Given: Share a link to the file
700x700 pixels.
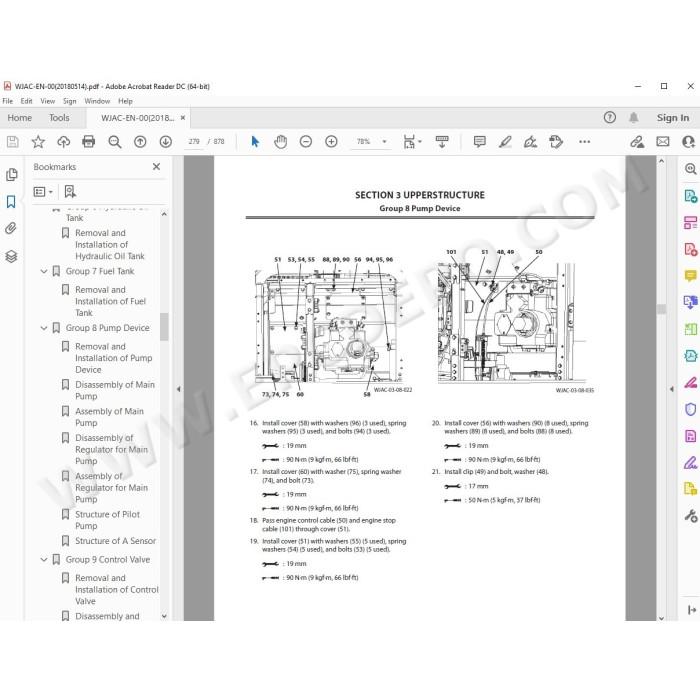Looking at the screenshot, I should coord(637,142).
